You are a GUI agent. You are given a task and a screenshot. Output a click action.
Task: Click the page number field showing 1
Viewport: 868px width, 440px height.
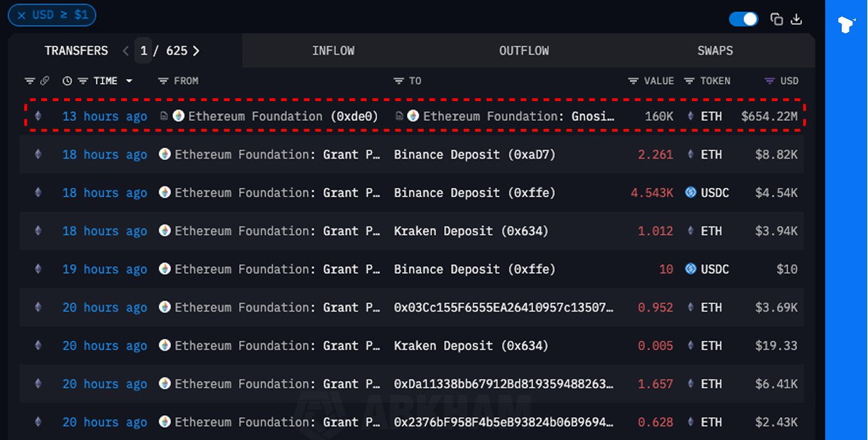click(144, 51)
